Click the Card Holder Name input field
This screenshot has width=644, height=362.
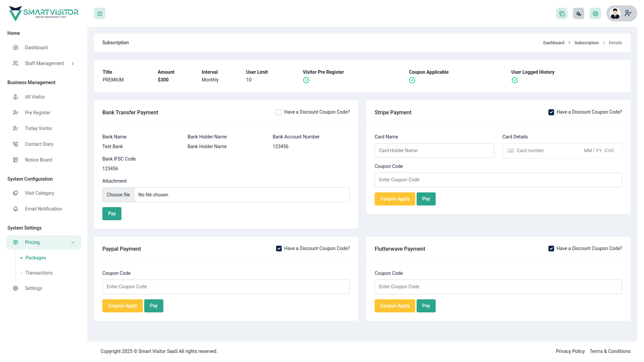[434, 150]
